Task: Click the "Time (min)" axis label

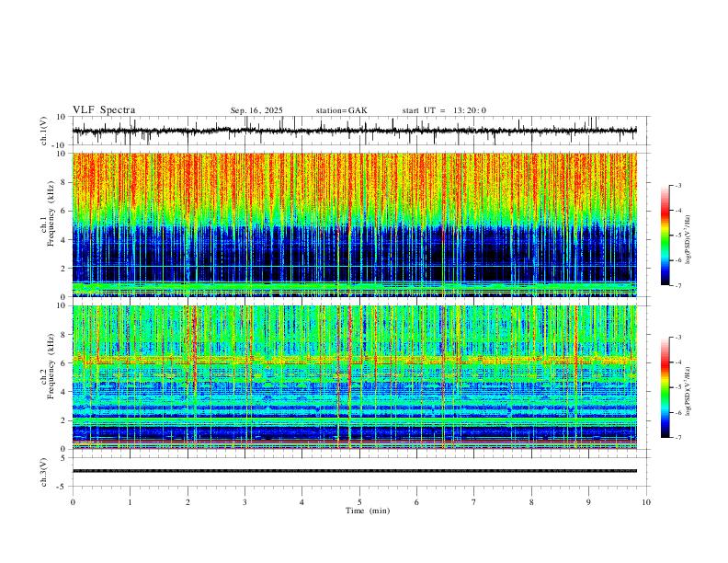Action: [x=368, y=511]
